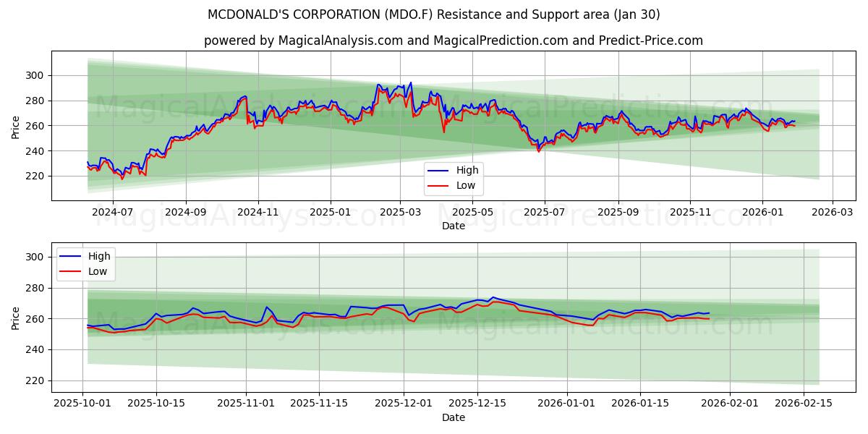Click the '300' price tick on the lower chart
Image resolution: width=868 pixels, height=434 pixels.
point(36,257)
